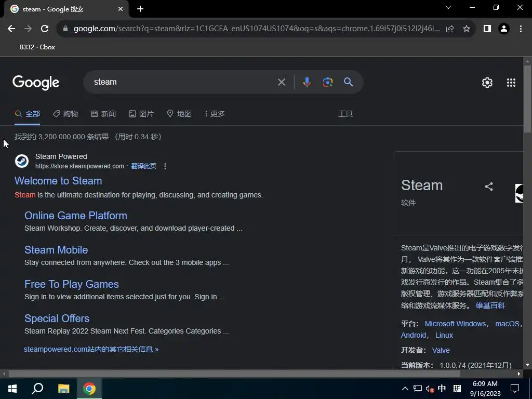
Task: Switch to the 购物 tab
Action: [65, 114]
